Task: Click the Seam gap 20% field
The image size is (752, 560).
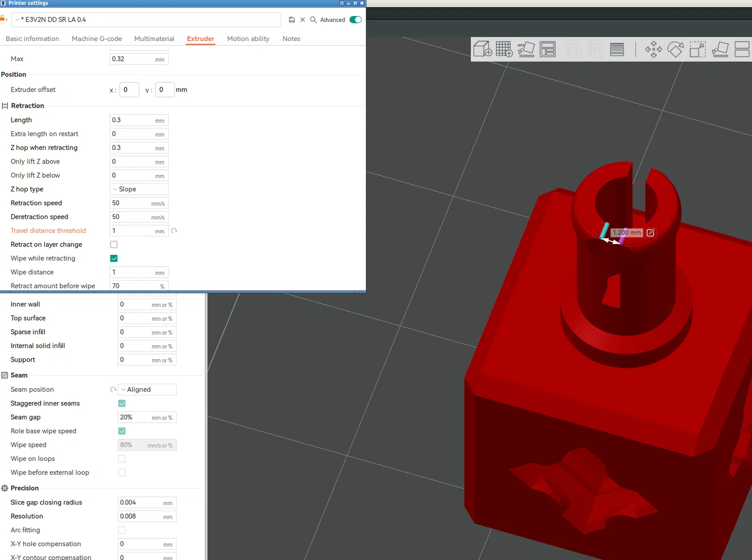Action: pyautogui.click(x=147, y=418)
